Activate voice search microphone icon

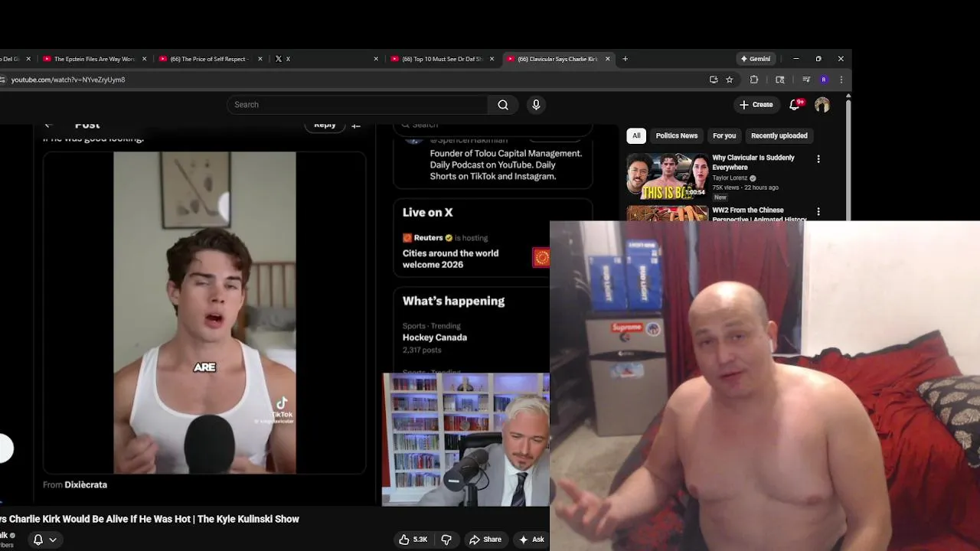click(536, 105)
